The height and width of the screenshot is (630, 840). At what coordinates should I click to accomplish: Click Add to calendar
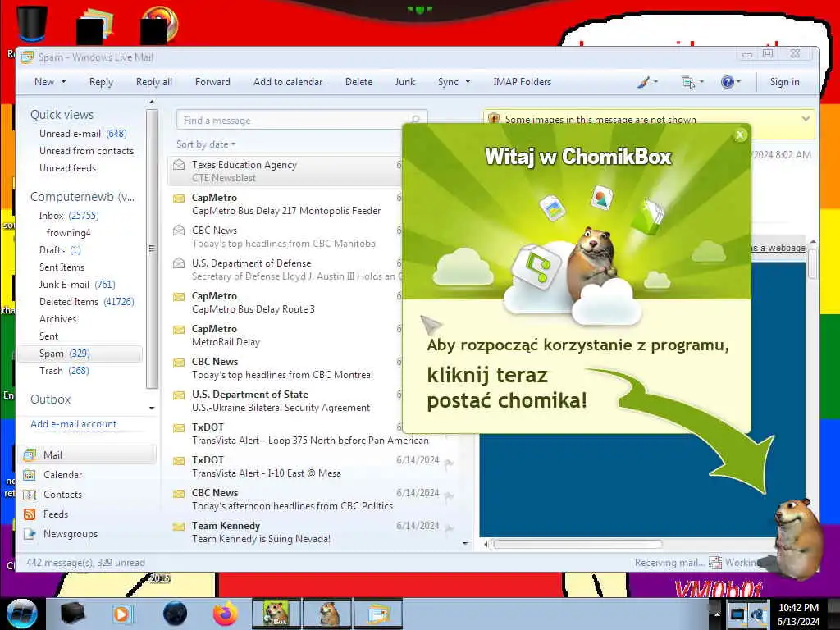pyautogui.click(x=288, y=82)
